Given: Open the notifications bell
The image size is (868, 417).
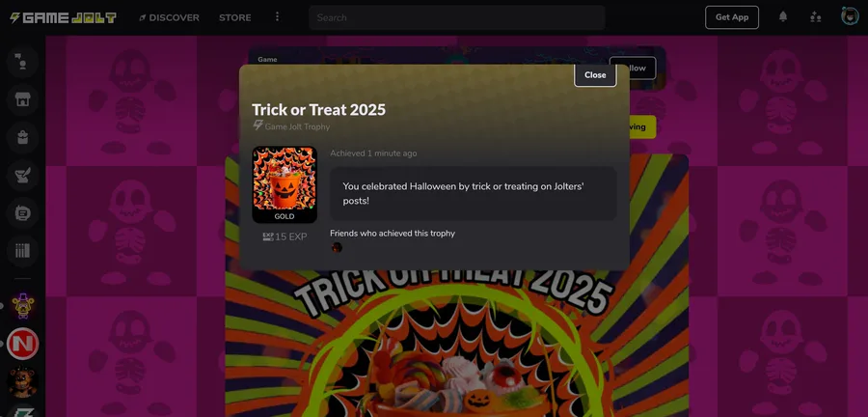Looking at the screenshot, I should click(783, 16).
